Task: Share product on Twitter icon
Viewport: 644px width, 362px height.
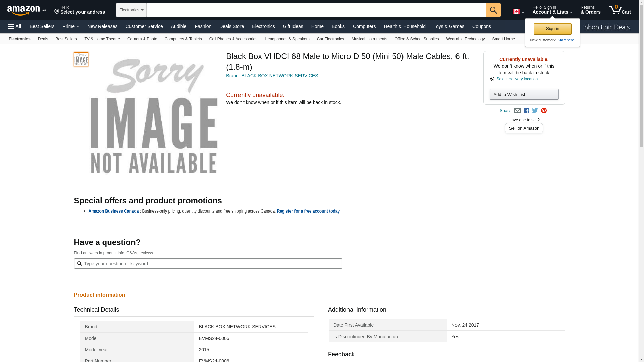Action: [535, 111]
